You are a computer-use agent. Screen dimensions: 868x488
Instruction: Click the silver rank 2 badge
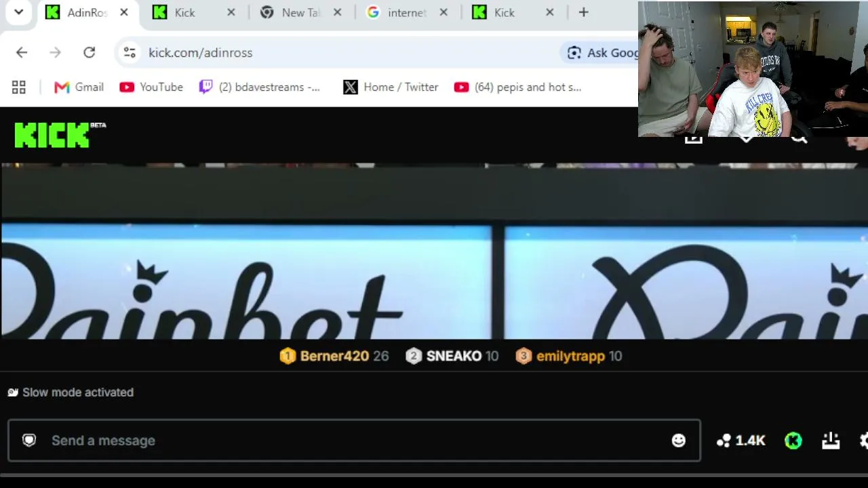[414, 356]
